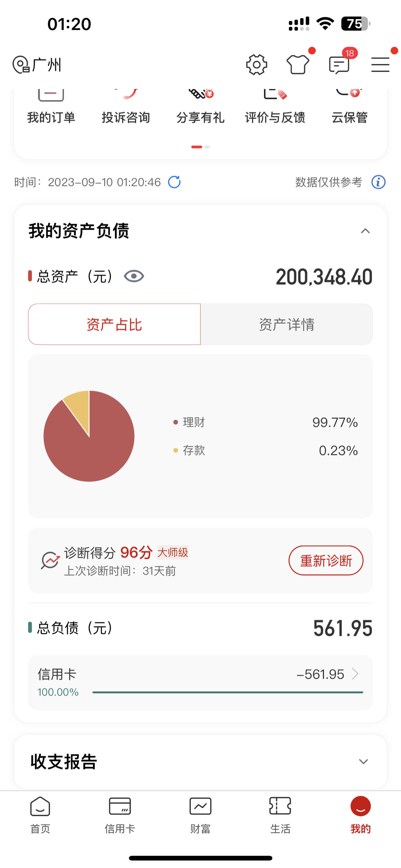Viewport: 401px width, 868px height.
Task: Open 云保管 shortcut
Action: pyautogui.click(x=349, y=107)
